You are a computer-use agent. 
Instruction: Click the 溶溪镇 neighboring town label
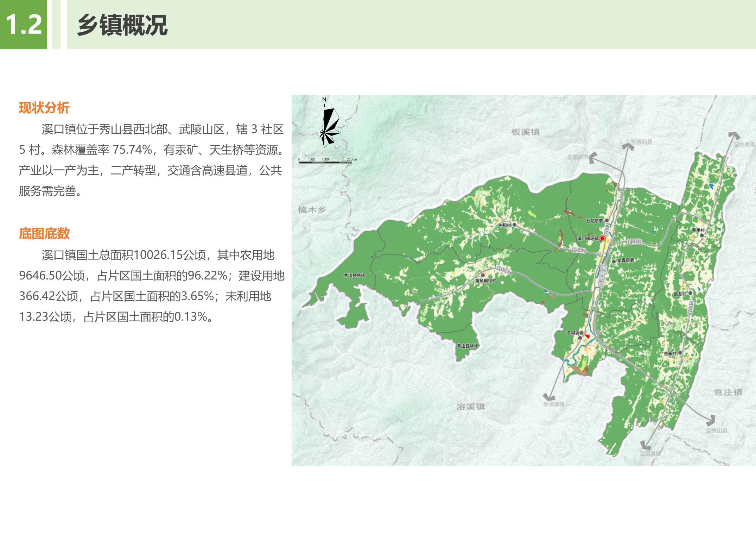[470, 407]
